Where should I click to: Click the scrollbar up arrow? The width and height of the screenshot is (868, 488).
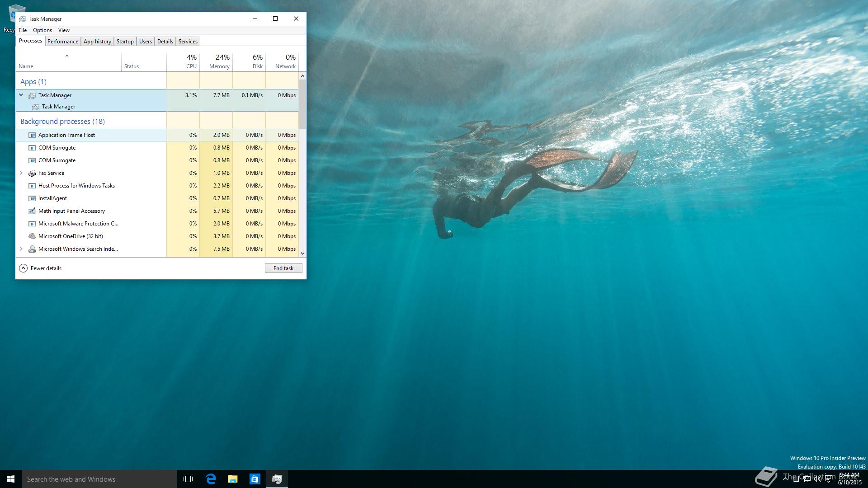[302, 76]
